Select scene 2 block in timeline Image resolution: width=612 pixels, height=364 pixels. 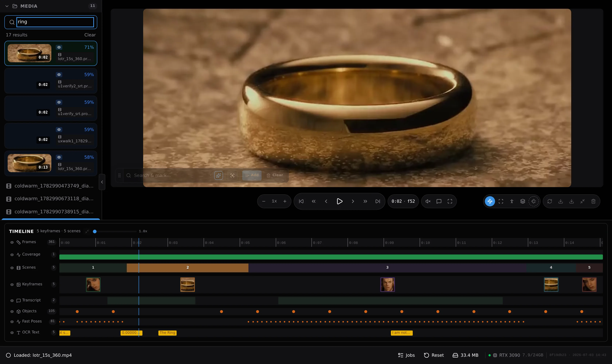[188, 268]
